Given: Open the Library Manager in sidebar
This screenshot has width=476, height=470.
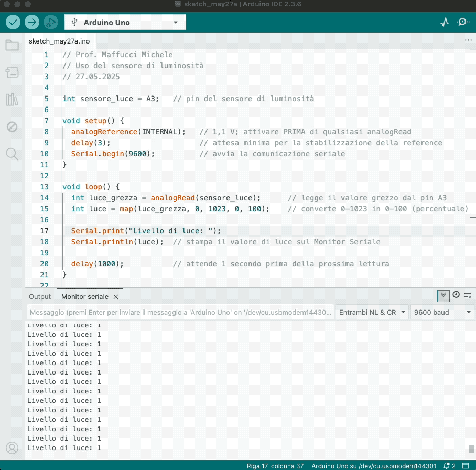Looking at the screenshot, I should [x=12, y=100].
